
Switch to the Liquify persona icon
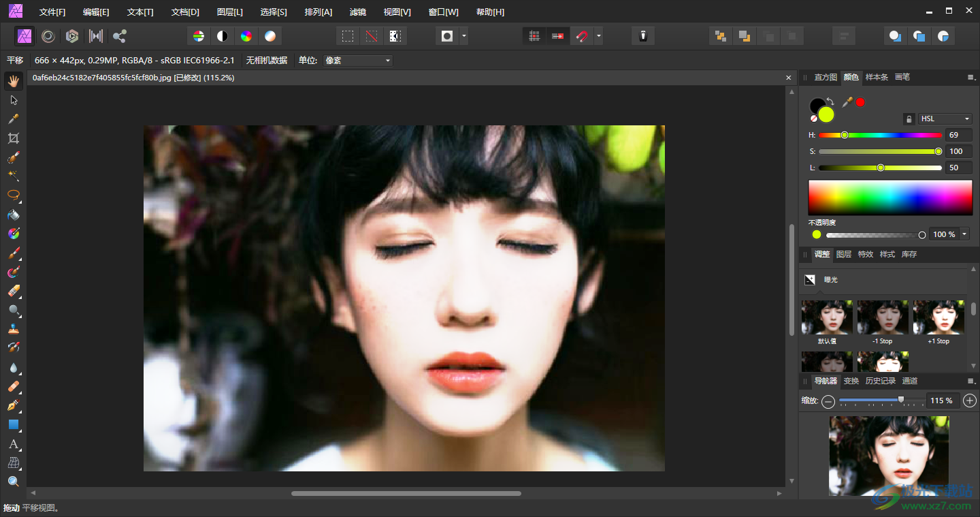click(48, 36)
